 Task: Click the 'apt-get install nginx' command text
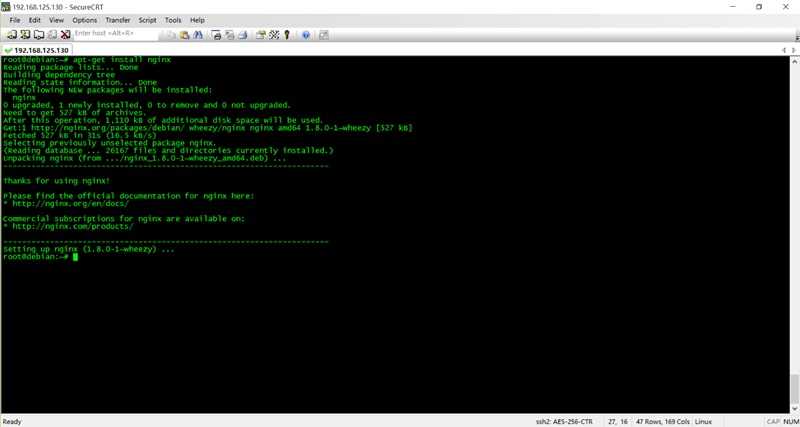(122, 60)
